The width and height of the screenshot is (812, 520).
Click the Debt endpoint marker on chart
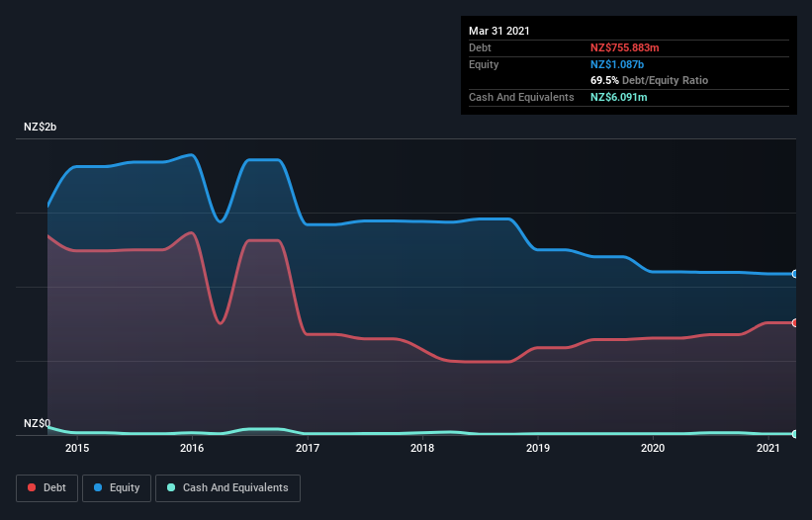(x=795, y=323)
